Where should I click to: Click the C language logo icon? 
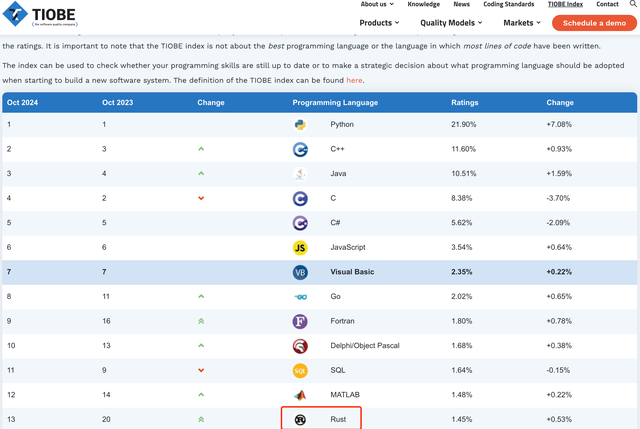tap(300, 198)
